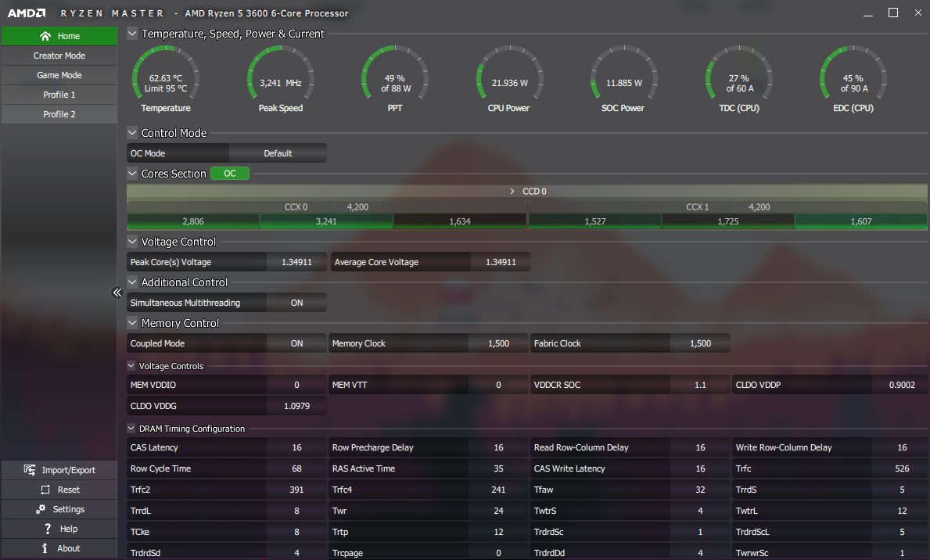Click RAS Active Time value 35
Image resolution: width=930 pixels, height=560 pixels.
click(498, 468)
